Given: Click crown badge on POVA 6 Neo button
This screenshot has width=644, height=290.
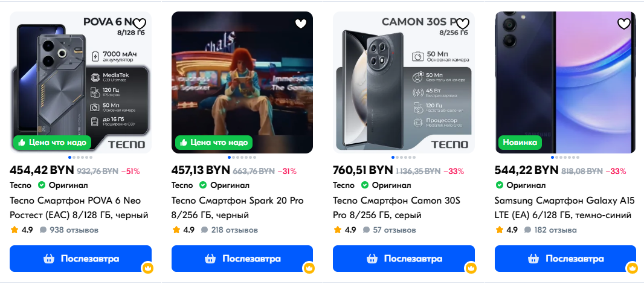Looking at the screenshot, I should 147,268.
